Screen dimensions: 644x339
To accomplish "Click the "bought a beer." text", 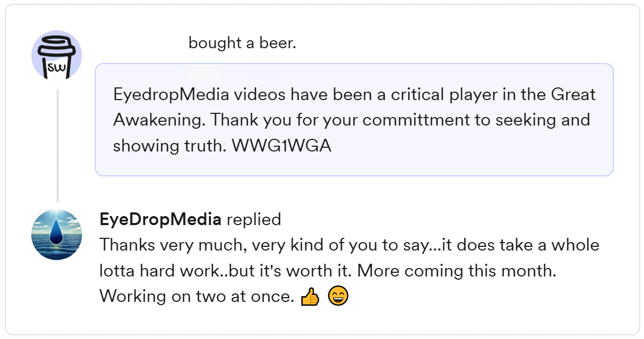I will [x=242, y=43].
